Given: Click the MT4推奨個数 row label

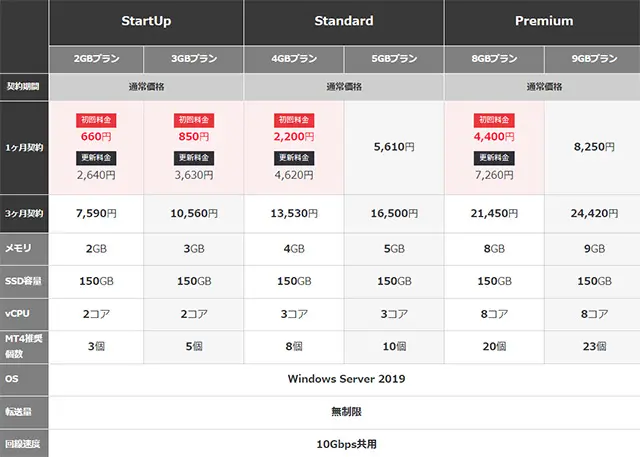Looking at the screenshot, I should (x=24, y=346).
